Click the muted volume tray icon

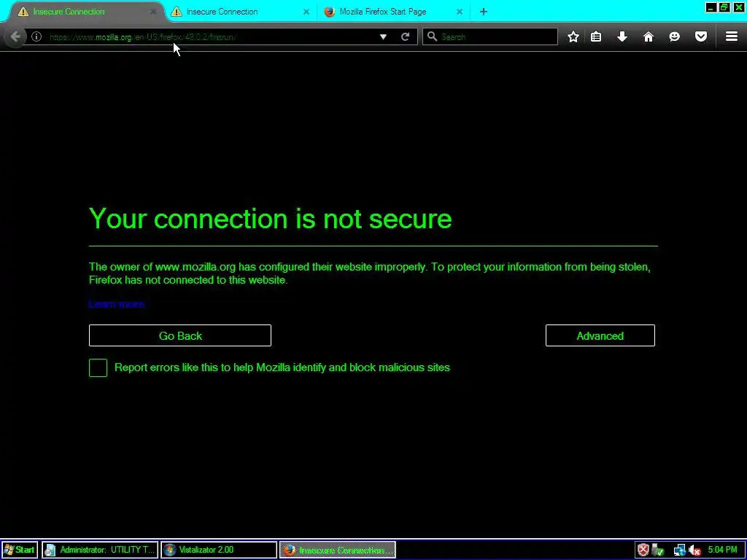pos(694,550)
